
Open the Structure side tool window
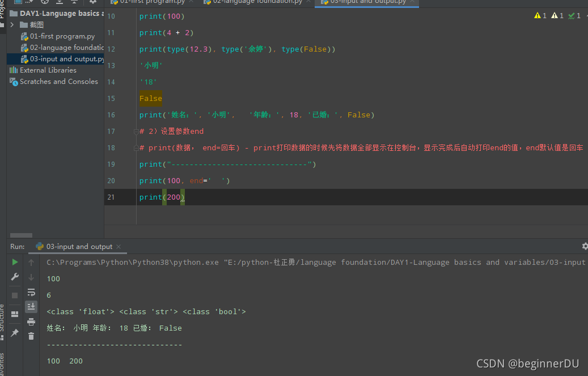(2, 322)
